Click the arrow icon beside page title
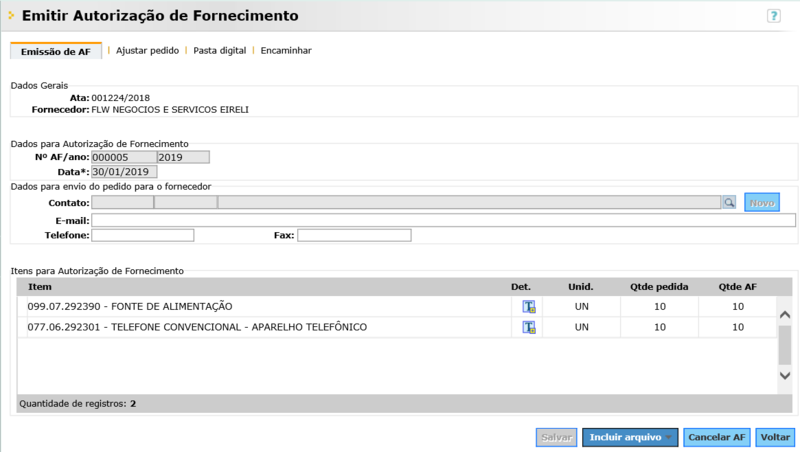Screen dimensions: 800x452 11,16
